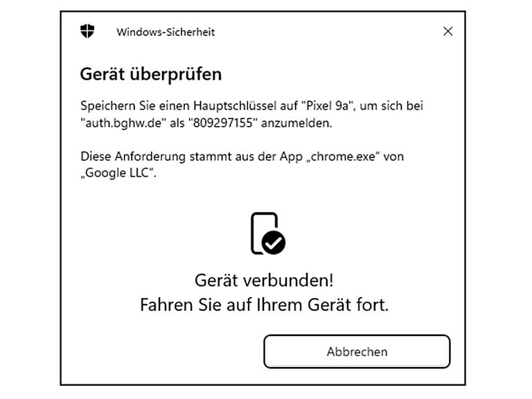Click the "chrome.exe" app name text
The height and width of the screenshot is (399, 532).
(x=343, y=157)
